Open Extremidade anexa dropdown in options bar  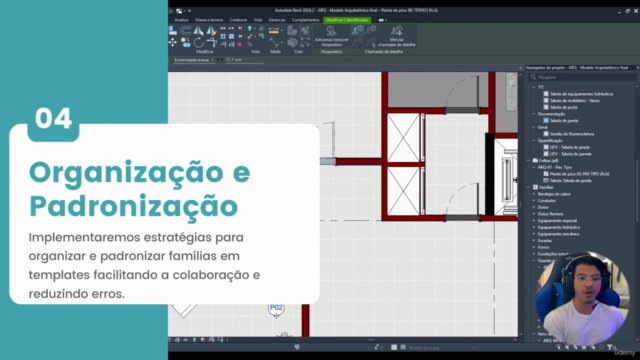pyautogui.click(x=193, y=60)
